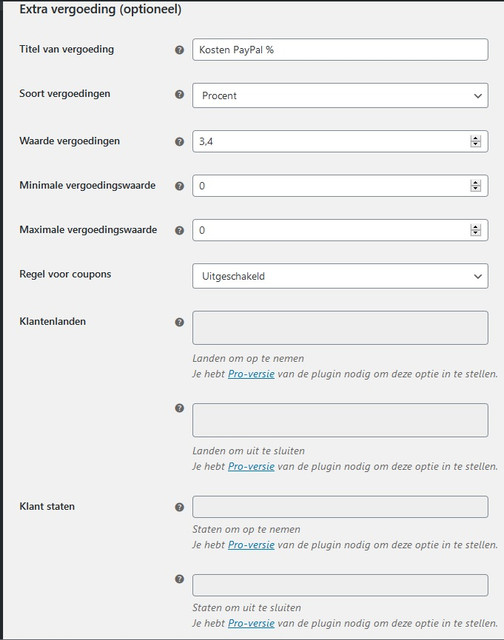Click stepper arrows of Minimale vergoedingswaarde field

pos(475,186)
